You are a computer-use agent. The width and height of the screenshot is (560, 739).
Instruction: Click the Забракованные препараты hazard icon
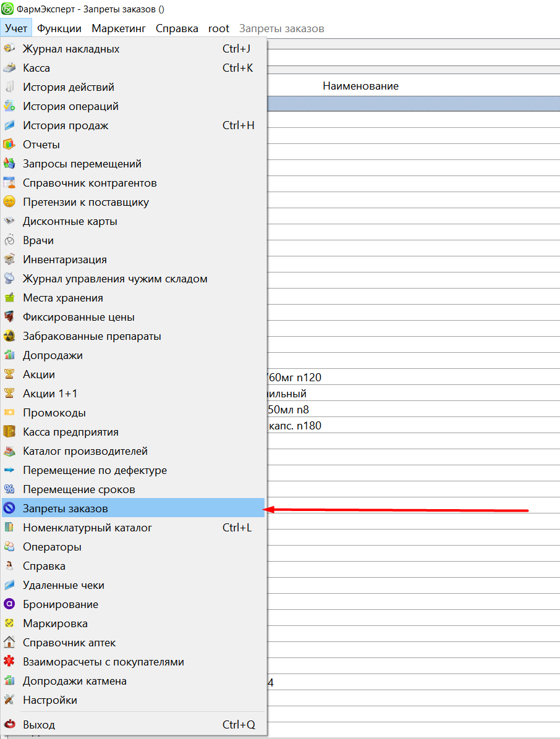coord(9,336)
